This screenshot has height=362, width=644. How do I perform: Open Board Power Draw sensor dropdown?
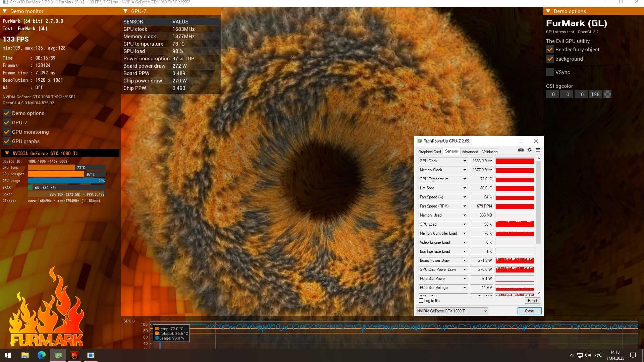(465, 260)
